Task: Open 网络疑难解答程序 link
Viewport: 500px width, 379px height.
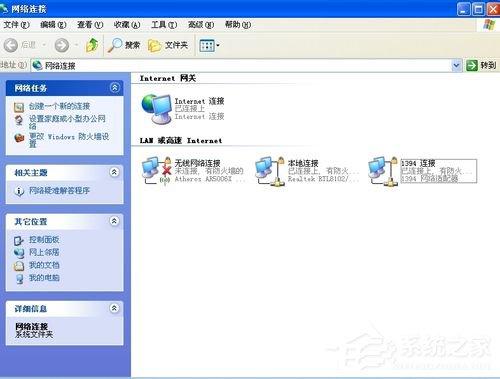Action: click(59, 190)
